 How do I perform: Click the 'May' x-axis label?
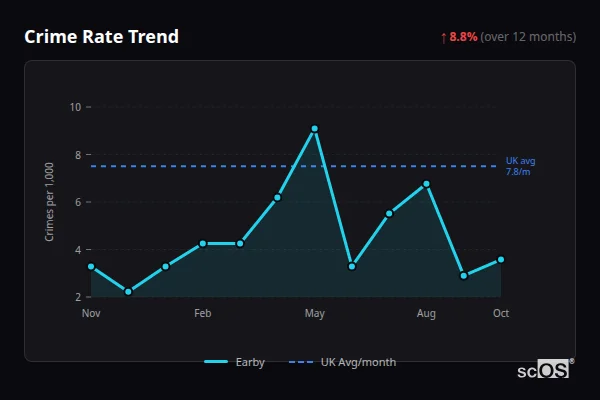315,313
